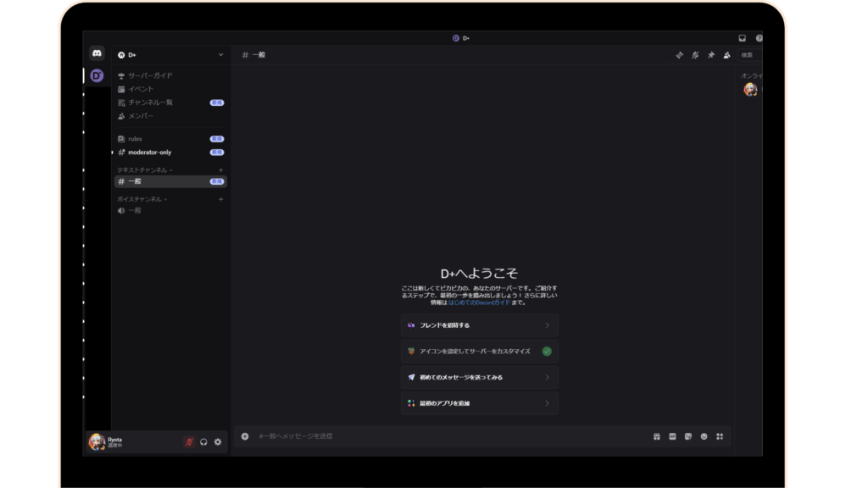Unmute the red microphone icon
Screen dimensions: 868x488
pos(189,442)
